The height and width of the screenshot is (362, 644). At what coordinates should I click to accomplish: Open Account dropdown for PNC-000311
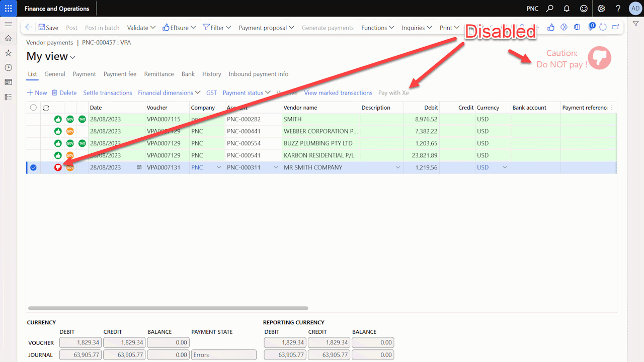pyautogui.click(x=276, y=167)
